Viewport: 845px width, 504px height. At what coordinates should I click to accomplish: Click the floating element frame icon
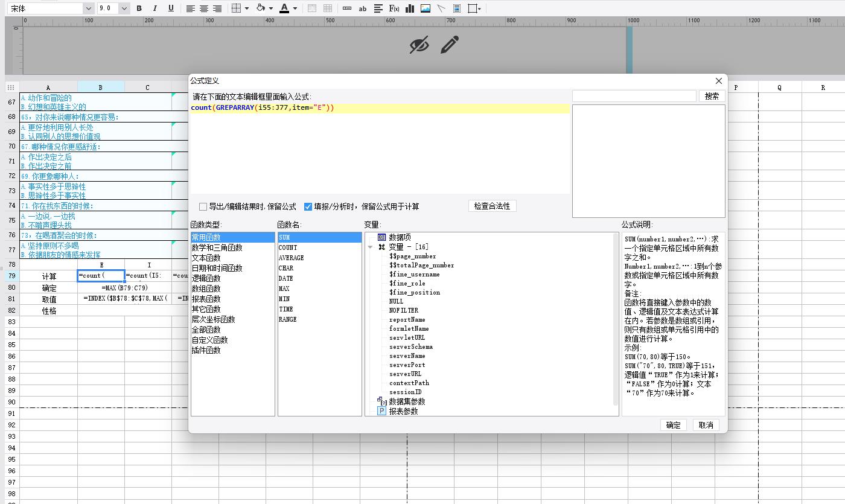[x=473, y=8]
